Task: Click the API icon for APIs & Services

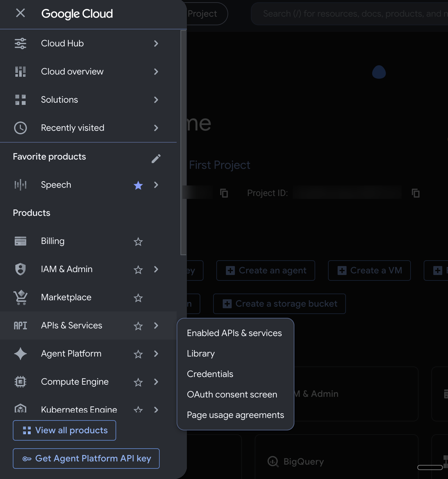Action: pyautogui.click(x=20, y=326)
